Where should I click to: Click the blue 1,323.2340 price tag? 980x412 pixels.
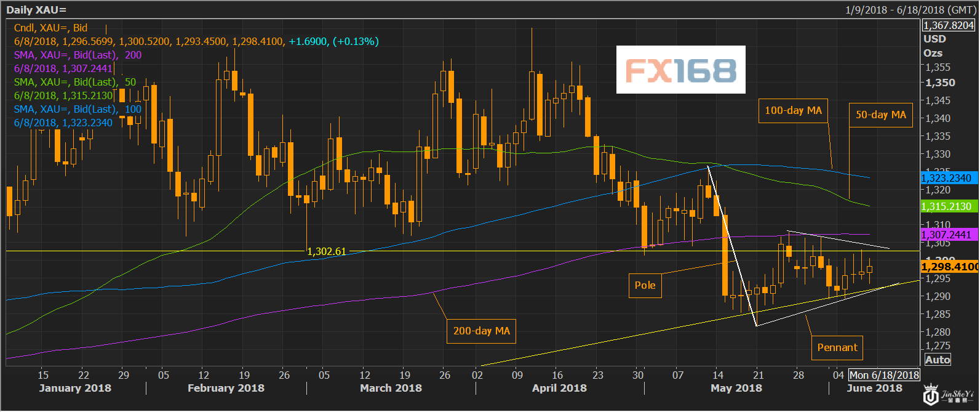tap(946, 178)
